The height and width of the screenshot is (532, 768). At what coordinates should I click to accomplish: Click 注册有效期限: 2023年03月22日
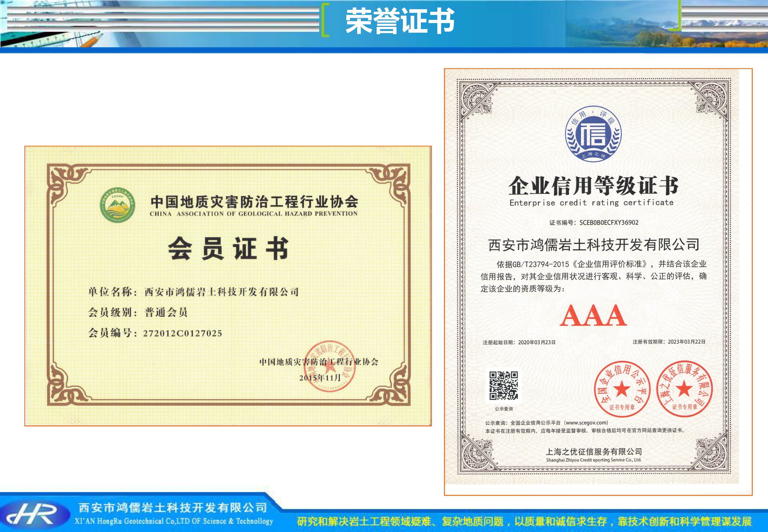point(669,342)
